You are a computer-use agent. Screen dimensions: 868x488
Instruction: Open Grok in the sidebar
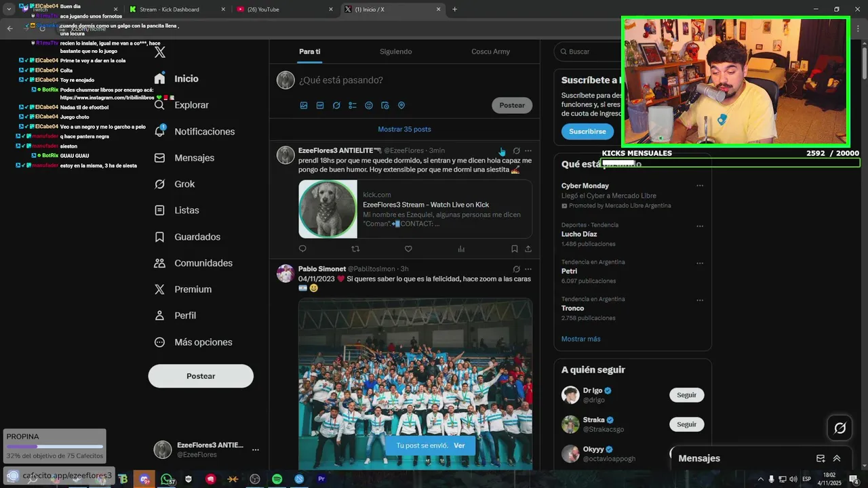174,184
